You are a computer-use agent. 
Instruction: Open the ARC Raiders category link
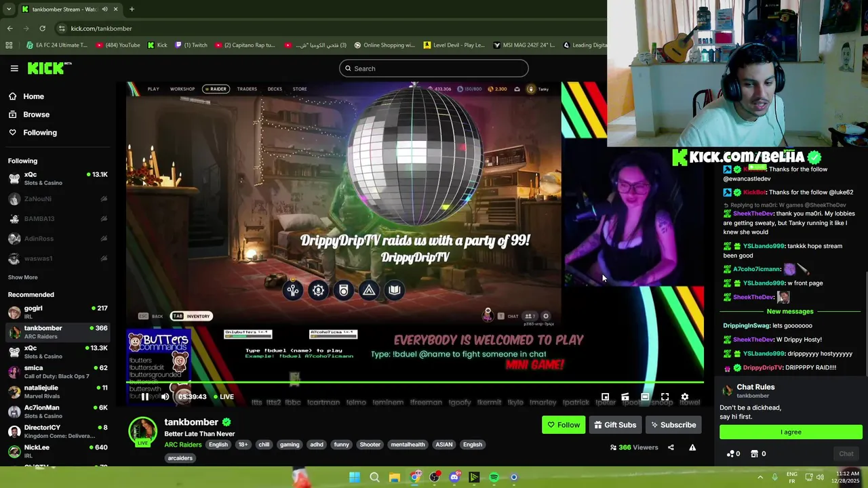click(x=183, y=445)
